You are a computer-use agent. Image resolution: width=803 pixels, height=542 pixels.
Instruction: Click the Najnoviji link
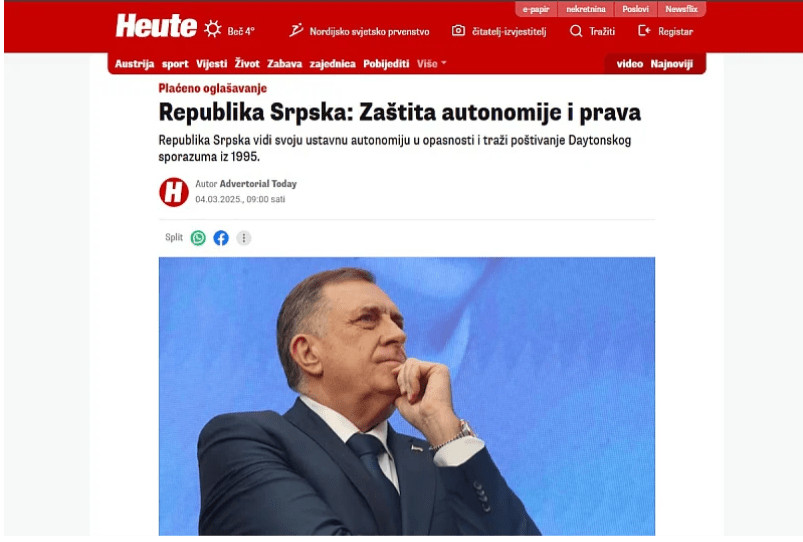point(671,64)
